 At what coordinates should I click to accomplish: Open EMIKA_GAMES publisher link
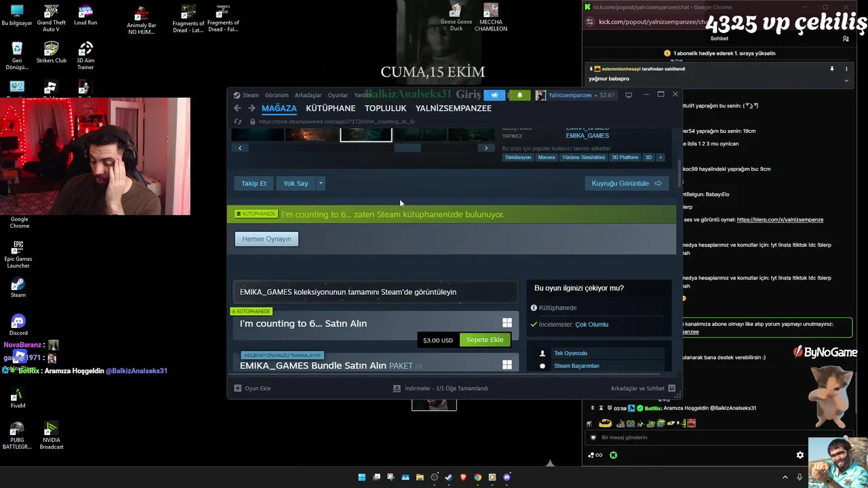tap(587, 136)
